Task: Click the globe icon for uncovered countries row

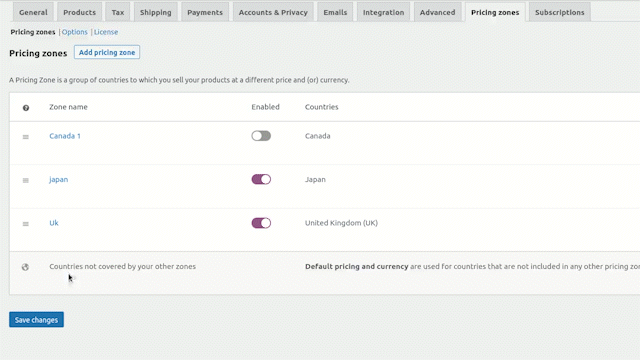Action: point(25,267)
